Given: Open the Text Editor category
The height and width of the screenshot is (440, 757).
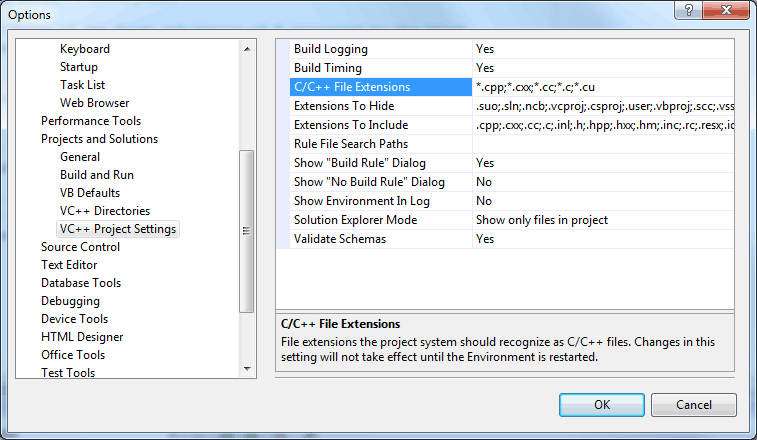Looking at the screenshot, I should point(69,265).
